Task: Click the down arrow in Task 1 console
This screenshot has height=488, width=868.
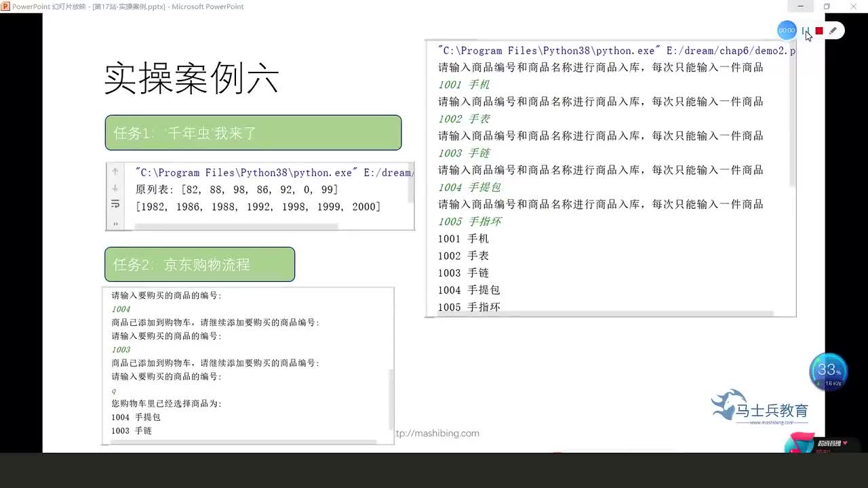Action: tap(115, 188)
